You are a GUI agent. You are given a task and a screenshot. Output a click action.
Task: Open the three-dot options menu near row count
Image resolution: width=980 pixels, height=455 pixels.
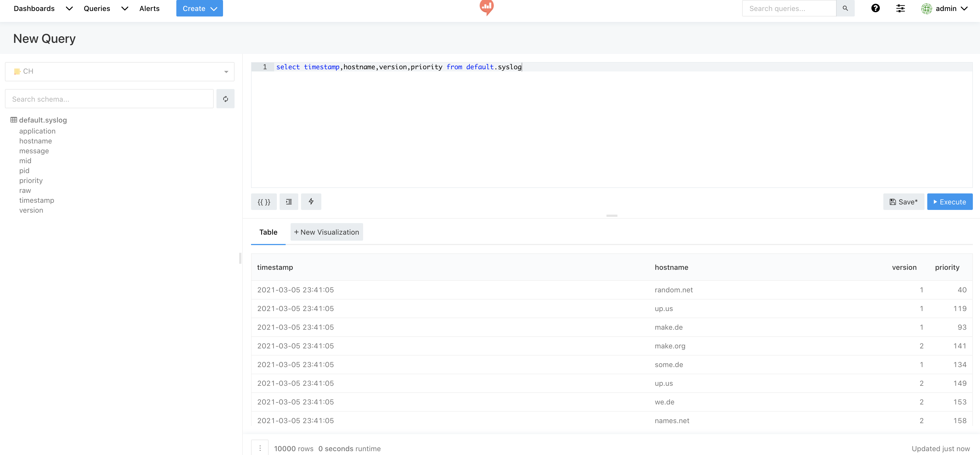[x=260, y=448]
